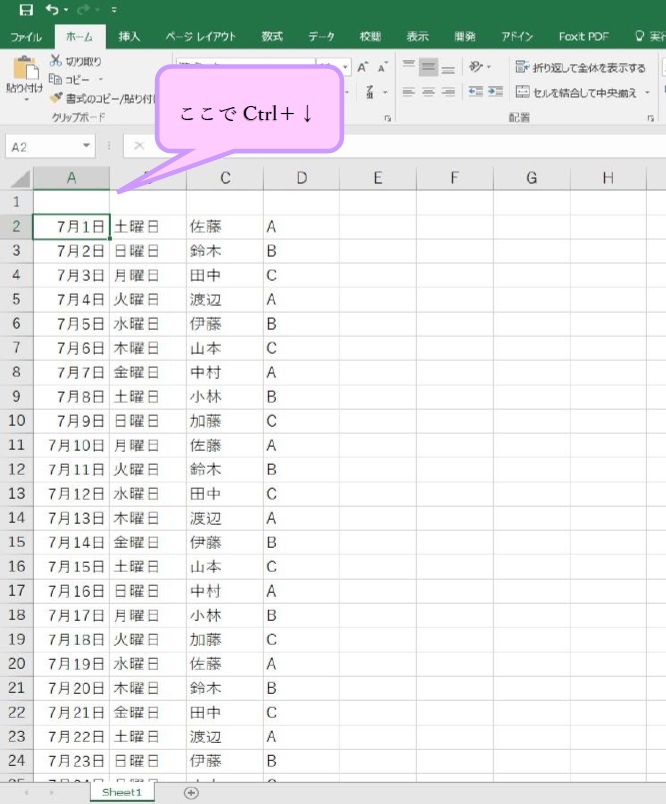Select column A header

[71, 178]
